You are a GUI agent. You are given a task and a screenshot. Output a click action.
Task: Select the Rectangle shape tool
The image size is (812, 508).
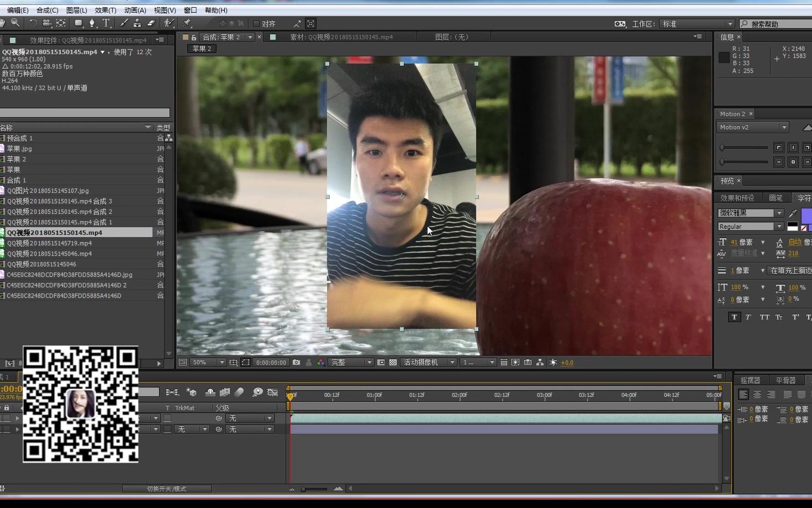(78, 23)
